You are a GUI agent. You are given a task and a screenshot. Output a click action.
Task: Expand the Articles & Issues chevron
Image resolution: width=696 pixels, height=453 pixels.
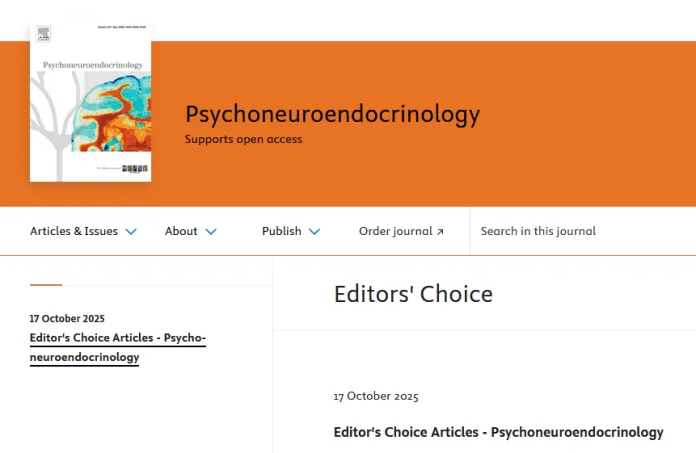click(x=131, y=232)
